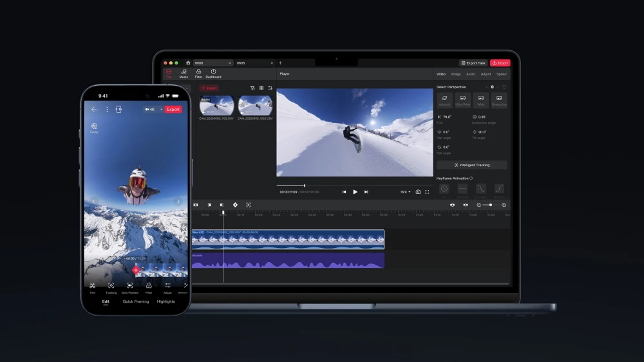The image size is (644, 362).
Task: Open media sort order icon
Action: [x=270, y=88]
